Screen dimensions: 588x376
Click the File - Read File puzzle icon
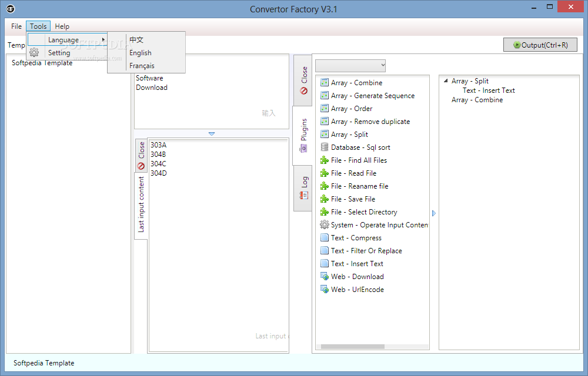(x=325, y=173)
